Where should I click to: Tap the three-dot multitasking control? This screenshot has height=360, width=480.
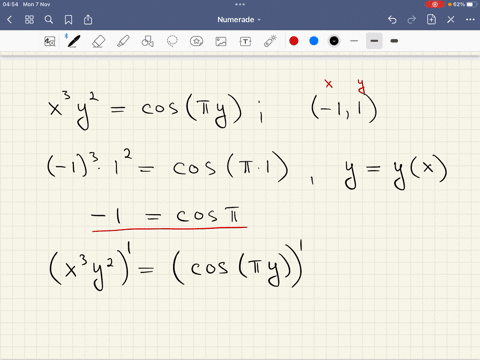pyautogui.click(x=240, y=4)
